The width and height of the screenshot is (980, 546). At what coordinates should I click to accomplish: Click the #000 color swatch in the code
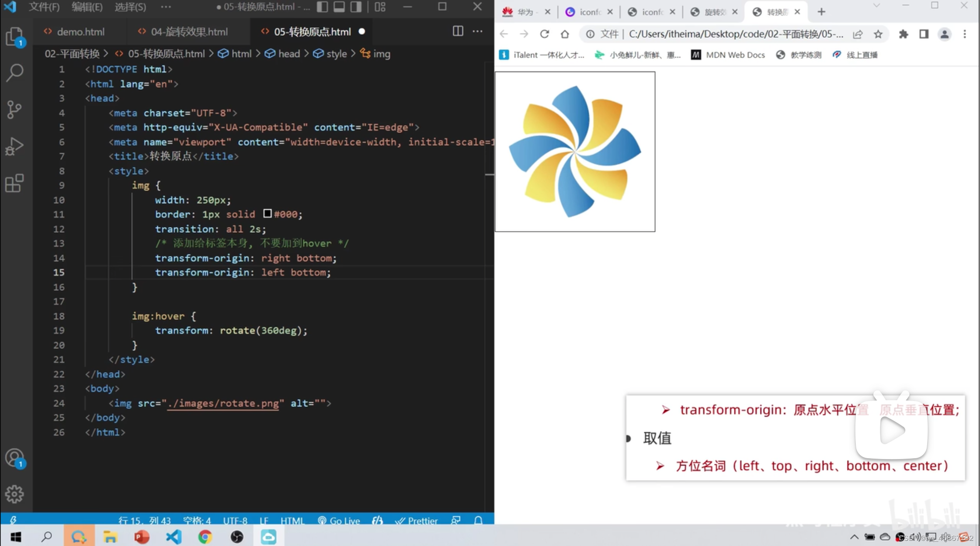[268, 214]
